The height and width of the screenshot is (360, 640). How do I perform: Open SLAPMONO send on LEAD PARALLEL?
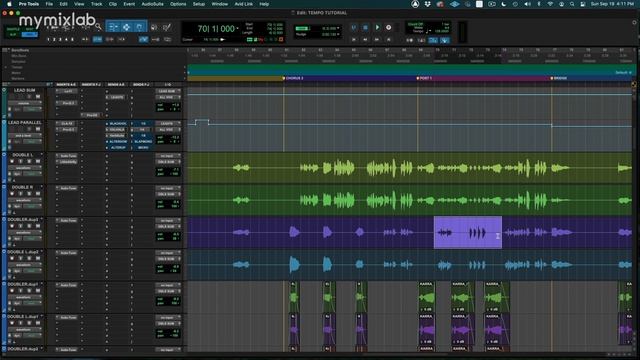[x=143, y=142]
